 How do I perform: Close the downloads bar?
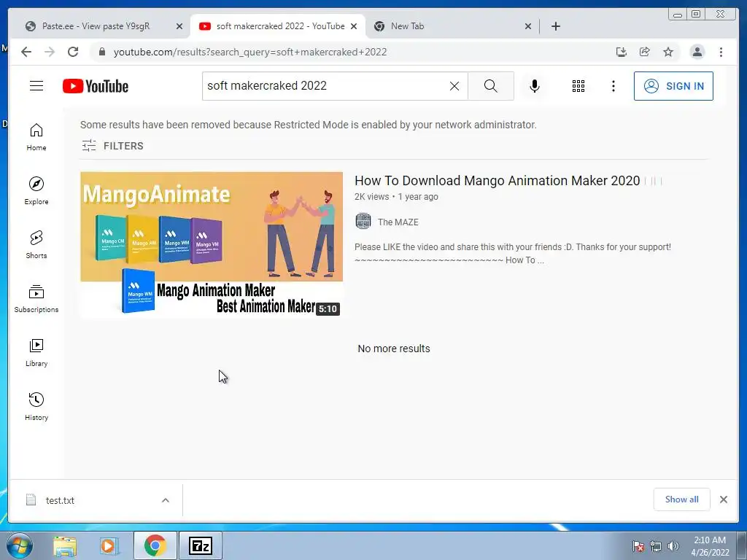(723, 499)
